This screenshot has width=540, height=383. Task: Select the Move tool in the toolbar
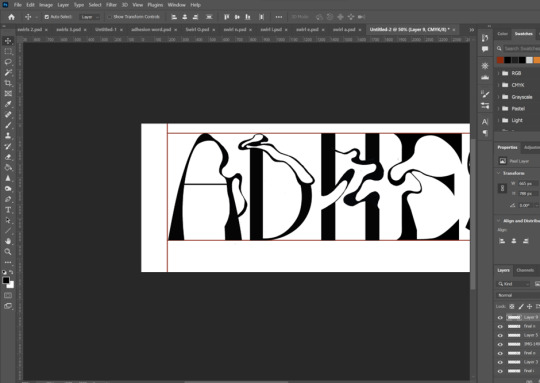pos(8,41)
